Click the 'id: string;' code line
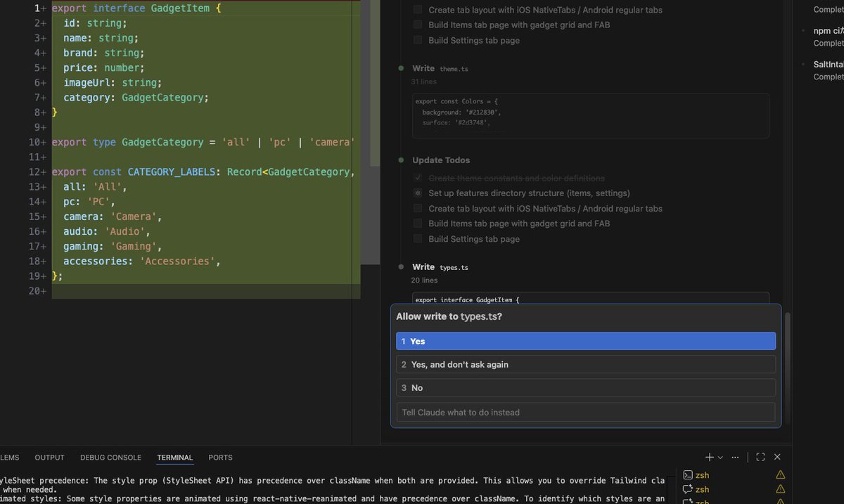 pyautogui.click(x=95, y=23)
